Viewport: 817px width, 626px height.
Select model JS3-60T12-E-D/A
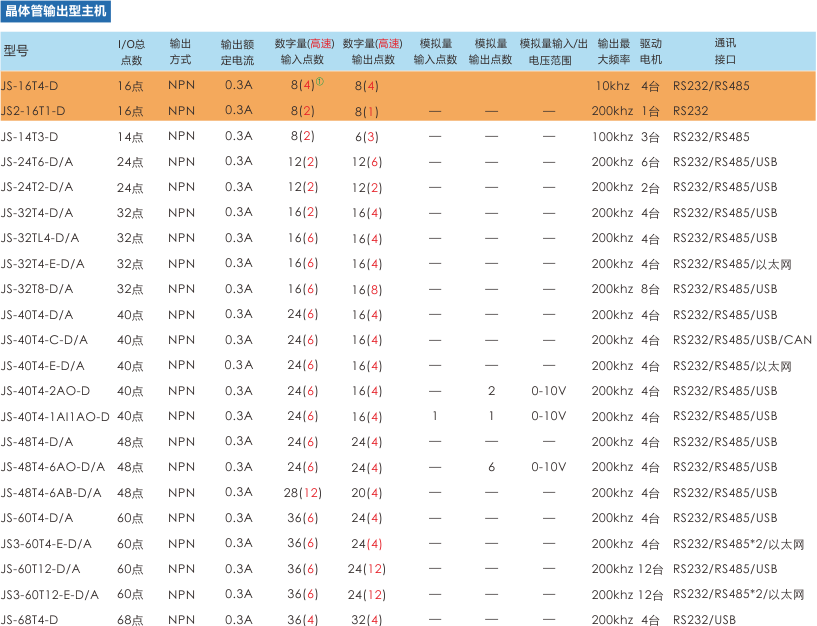pyautogui.click(x=49, y=594)
